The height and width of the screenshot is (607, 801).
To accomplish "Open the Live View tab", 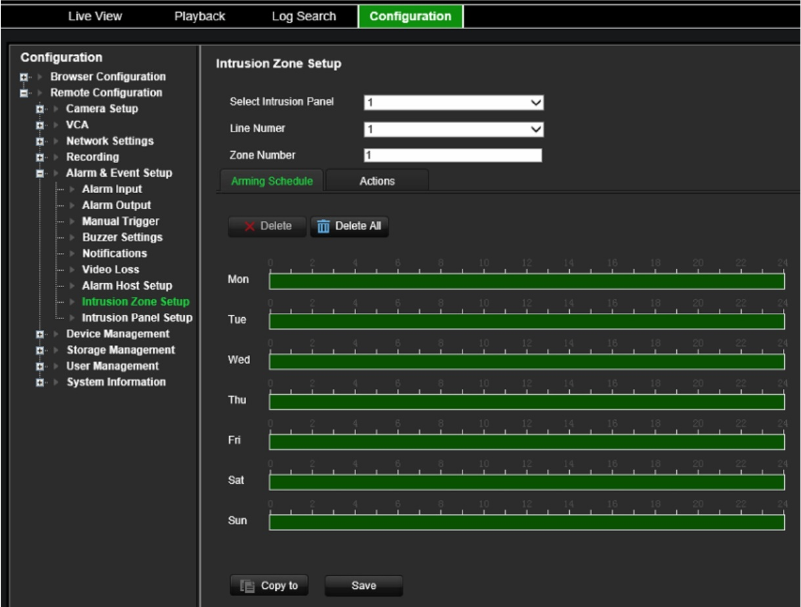I will [x=95, y=16].
